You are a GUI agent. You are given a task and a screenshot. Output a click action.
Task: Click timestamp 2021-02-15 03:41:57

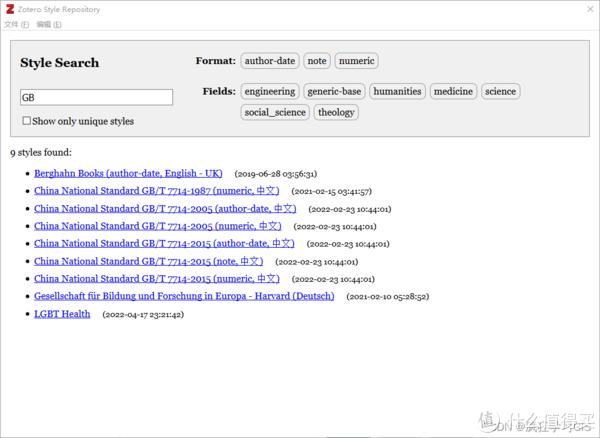pyautogui.click(x=331, y=191)
